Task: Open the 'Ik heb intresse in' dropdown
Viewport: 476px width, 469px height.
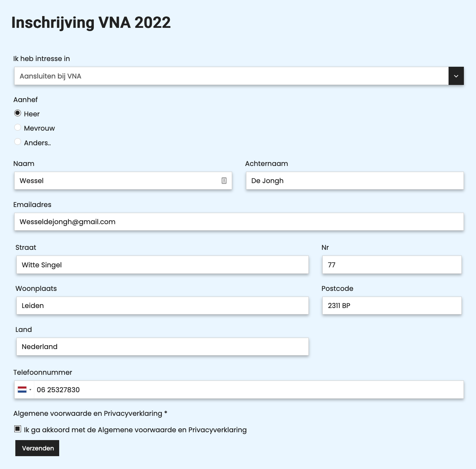Action: pos(232,76)
